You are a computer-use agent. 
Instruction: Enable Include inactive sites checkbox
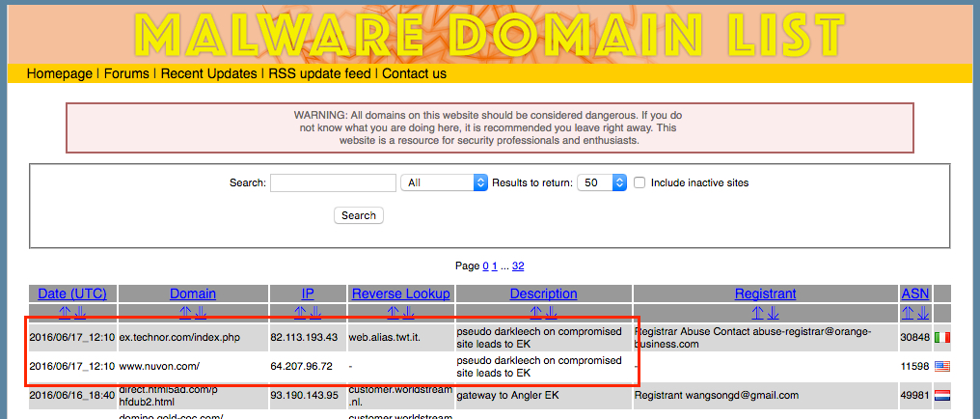(x=640, y=182)
